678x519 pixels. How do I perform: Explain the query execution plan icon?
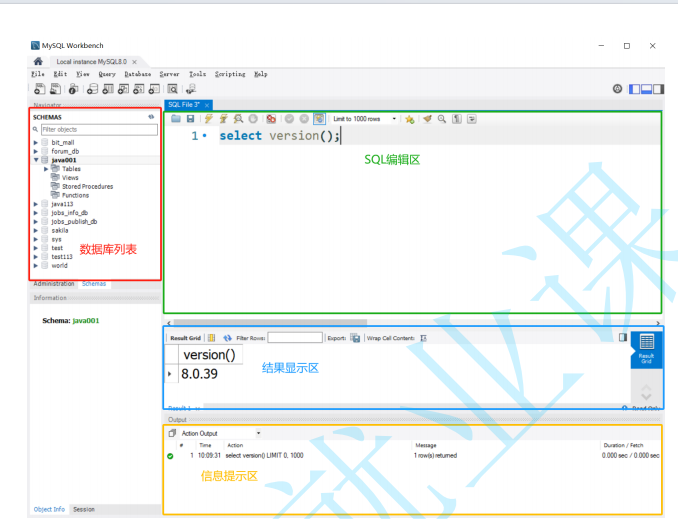238,119
